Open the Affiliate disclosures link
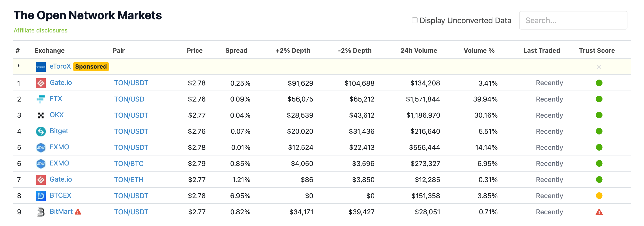 click(x=40, y=30)
